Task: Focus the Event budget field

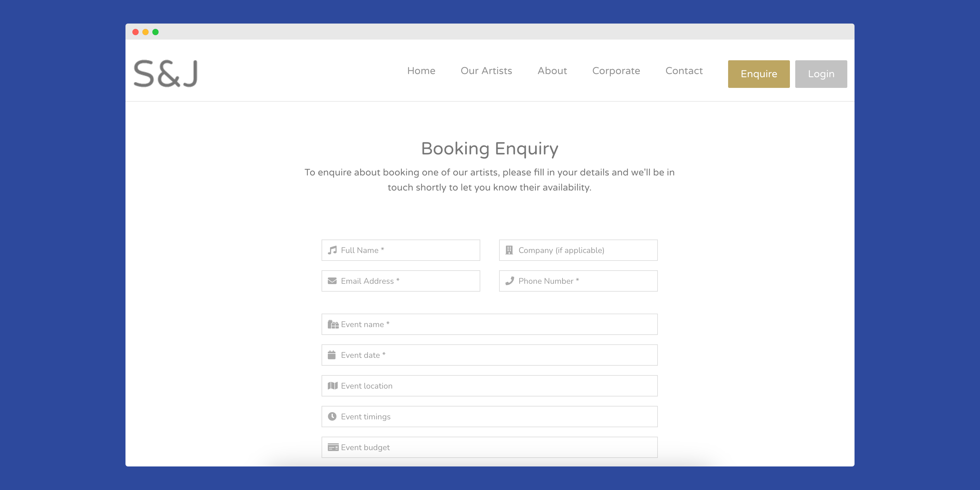Action: pos(490,447)
